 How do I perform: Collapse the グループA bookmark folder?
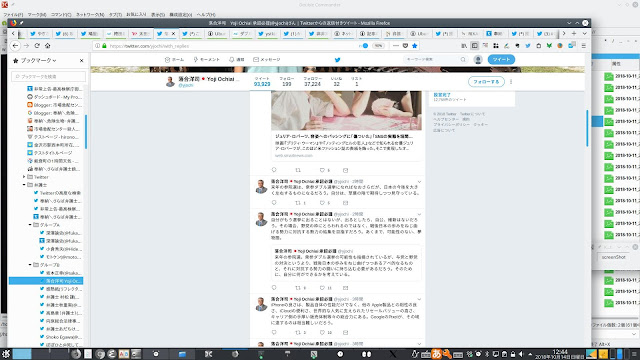tap(30, 225)
